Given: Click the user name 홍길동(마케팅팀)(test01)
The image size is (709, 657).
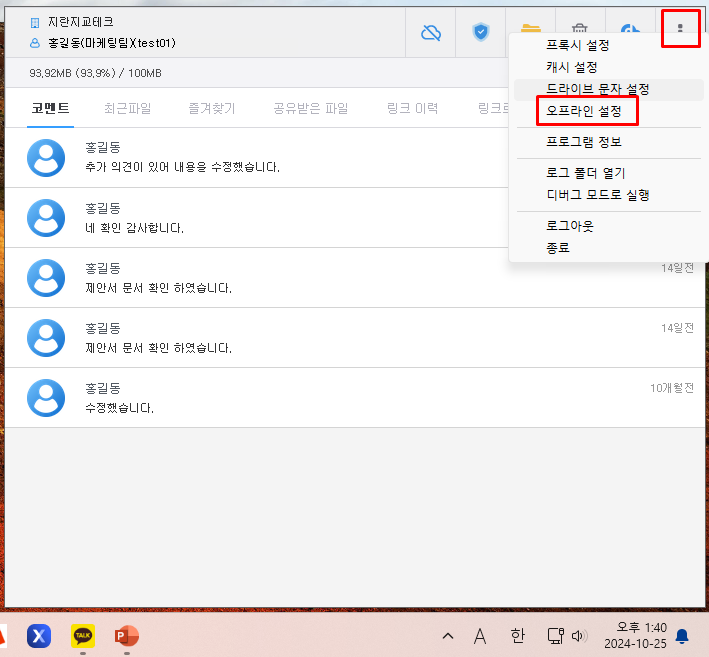Looking at the screenshot, I should point(112,43).
